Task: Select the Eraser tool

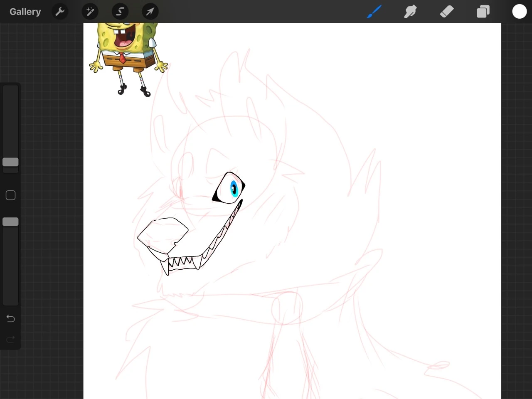Action: [x=447, y=11]
